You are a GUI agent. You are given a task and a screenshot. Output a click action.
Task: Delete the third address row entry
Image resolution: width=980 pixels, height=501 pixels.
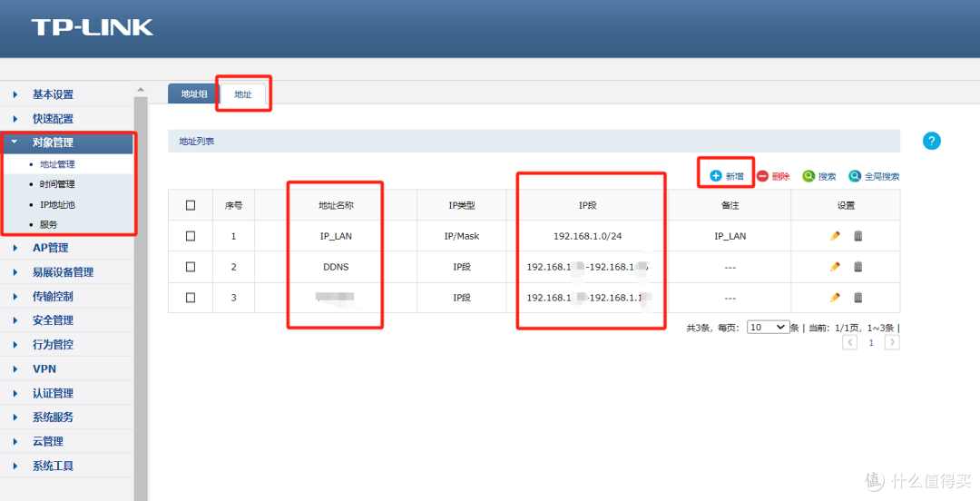858,297
